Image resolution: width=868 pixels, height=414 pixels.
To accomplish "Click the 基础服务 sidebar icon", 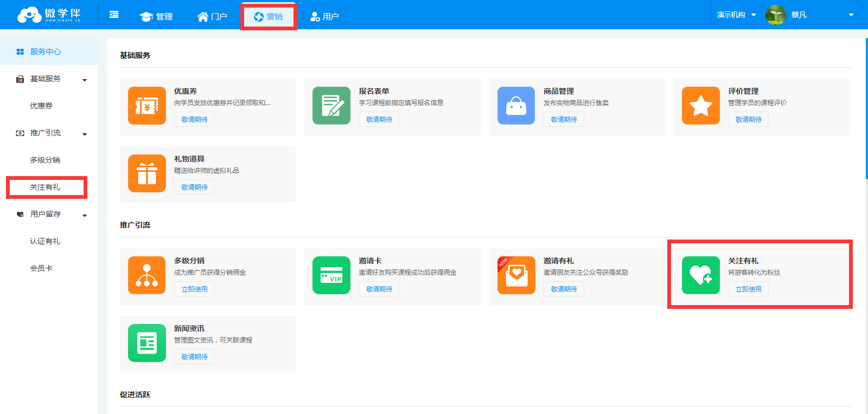I will [20, 79].
